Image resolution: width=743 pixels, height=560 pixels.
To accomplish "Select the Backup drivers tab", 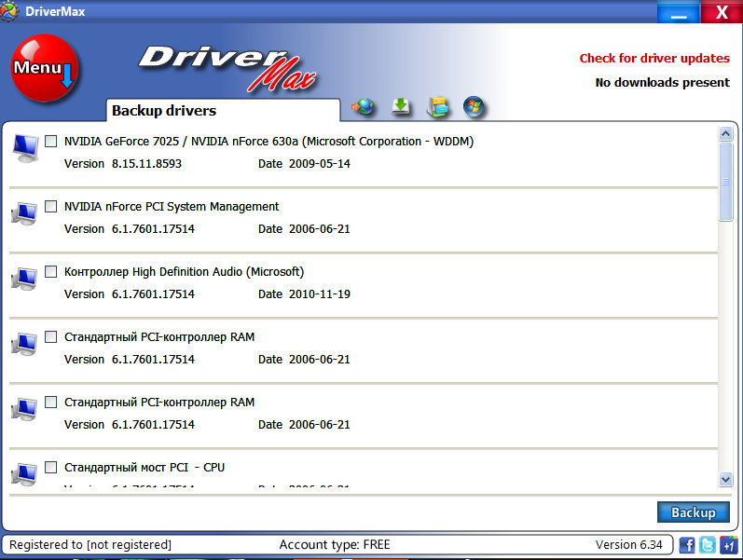I will (223, 110).
